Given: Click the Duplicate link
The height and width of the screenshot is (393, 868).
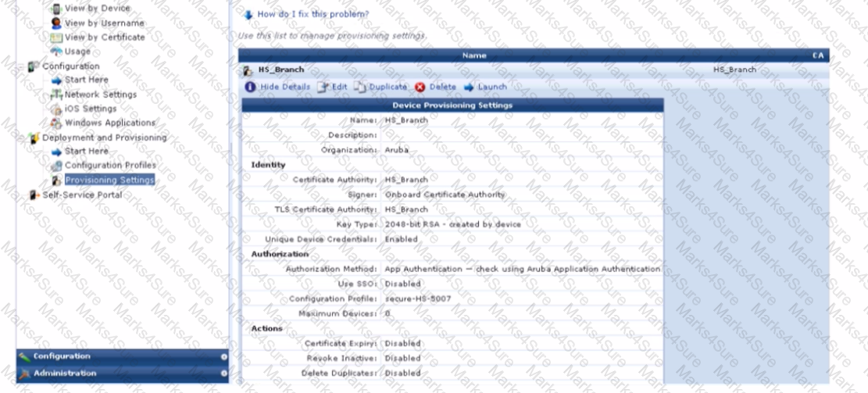Looking at the screenshot, I should point(388,87).
